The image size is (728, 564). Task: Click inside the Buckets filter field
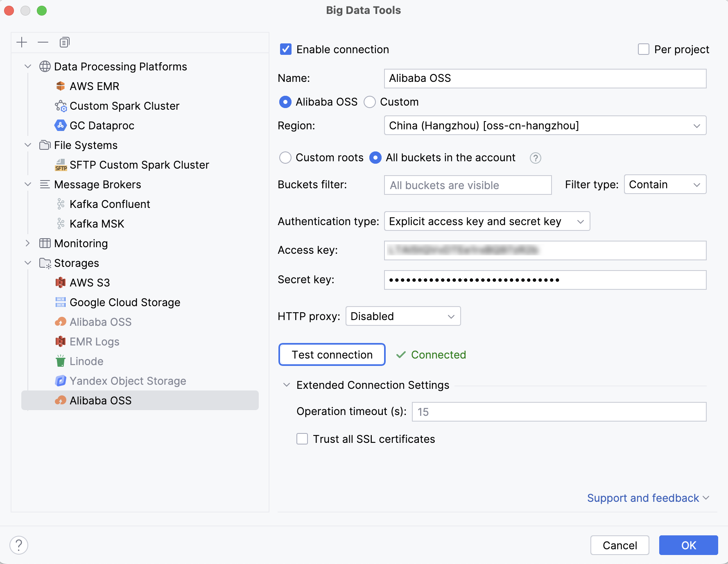(x=468, y=185)
